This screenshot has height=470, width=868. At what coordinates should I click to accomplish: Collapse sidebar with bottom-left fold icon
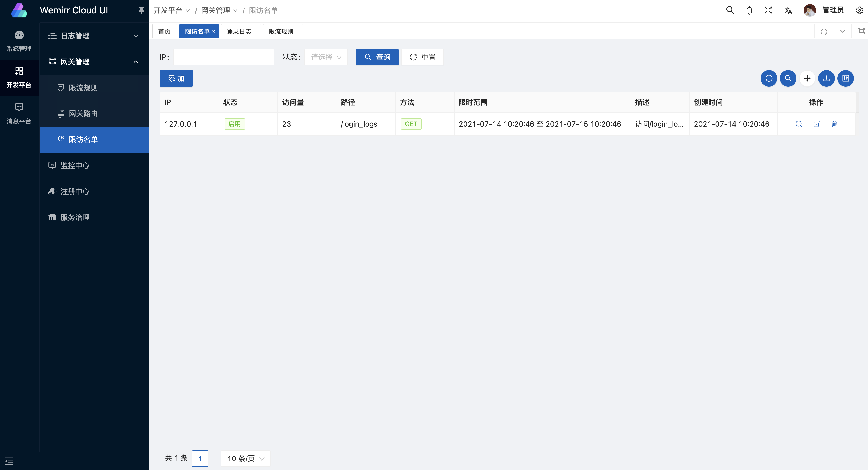click(x=9, y=461)
